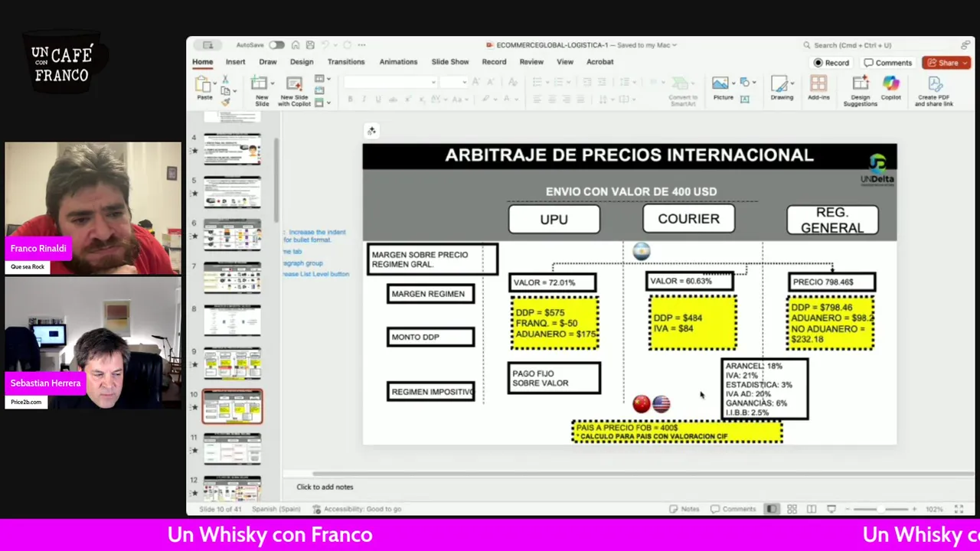
Task: Expand the Drawing dropdown arrow
Action: point(791,83)
